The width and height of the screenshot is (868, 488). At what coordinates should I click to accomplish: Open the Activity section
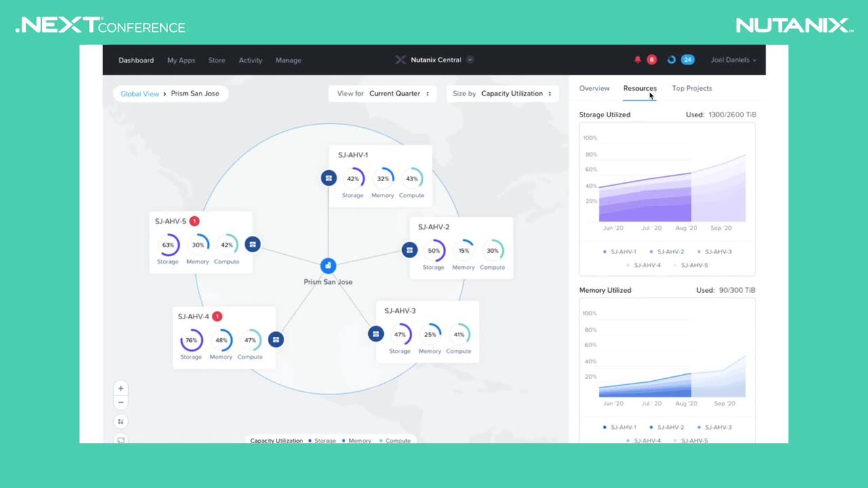pos(250,60)
